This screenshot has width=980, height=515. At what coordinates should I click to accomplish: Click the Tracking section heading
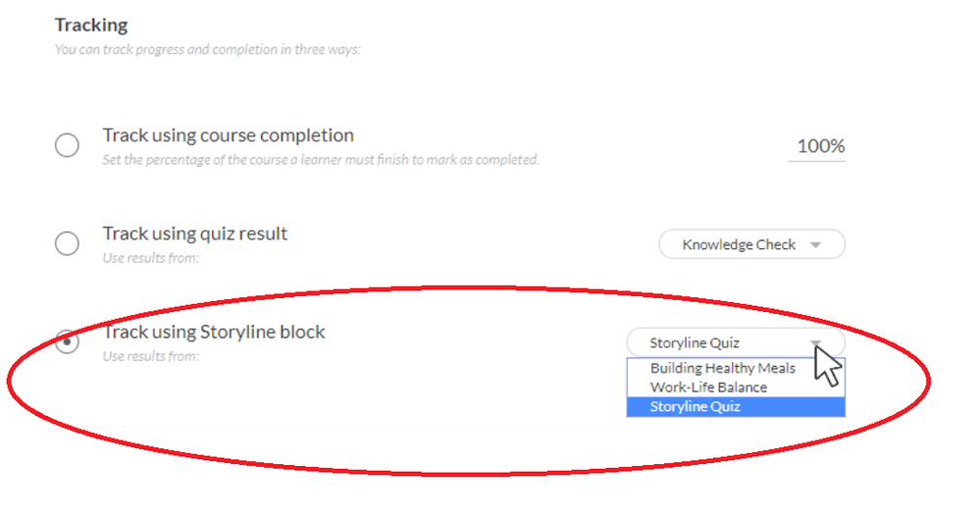pos(91,25)
